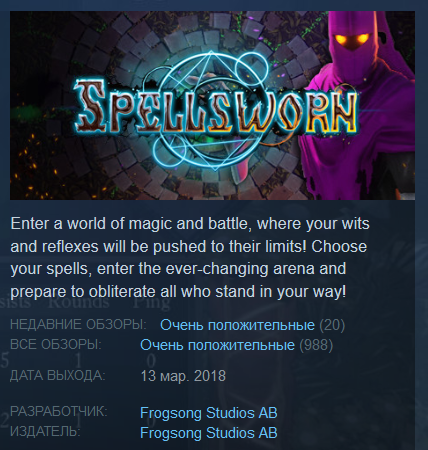This screenshot has height=450, width=428.
Task: Open recent reviews 'Очень положительные' link
Action: coord(237,325)
